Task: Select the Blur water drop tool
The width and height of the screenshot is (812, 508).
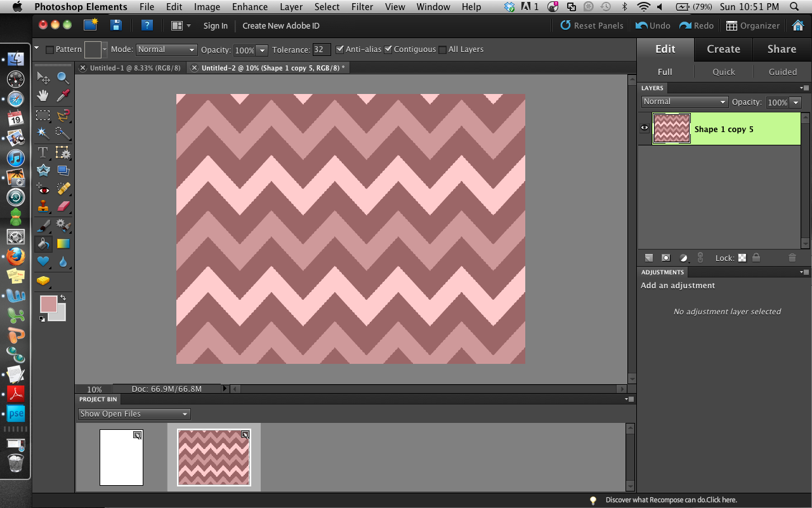Action: click(63, 261)
